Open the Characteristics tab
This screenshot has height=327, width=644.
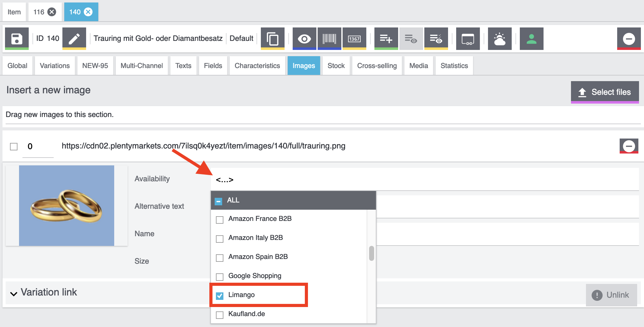[x=257, y=66]
